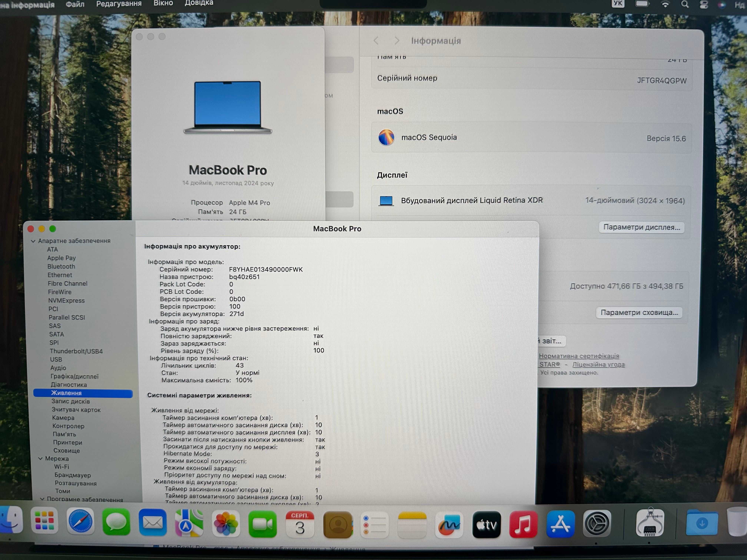Click Параметри сховища button

(639, 313)
